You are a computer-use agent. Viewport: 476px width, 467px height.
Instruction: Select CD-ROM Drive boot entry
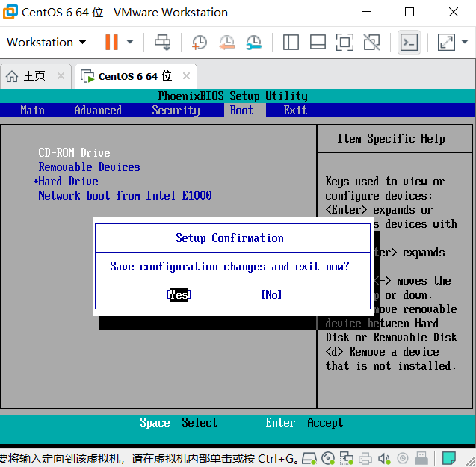(x=74, y=152)
